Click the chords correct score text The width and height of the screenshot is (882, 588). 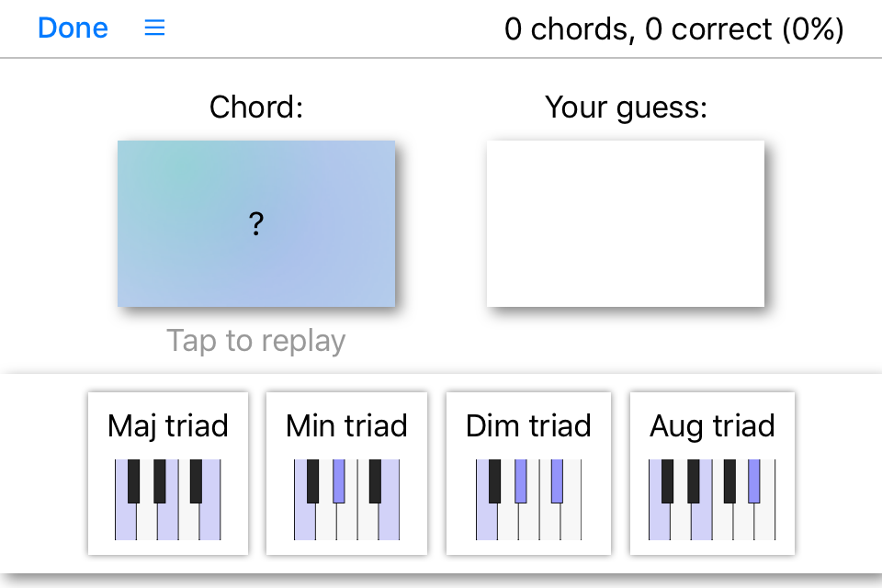[x=673, y=29]
